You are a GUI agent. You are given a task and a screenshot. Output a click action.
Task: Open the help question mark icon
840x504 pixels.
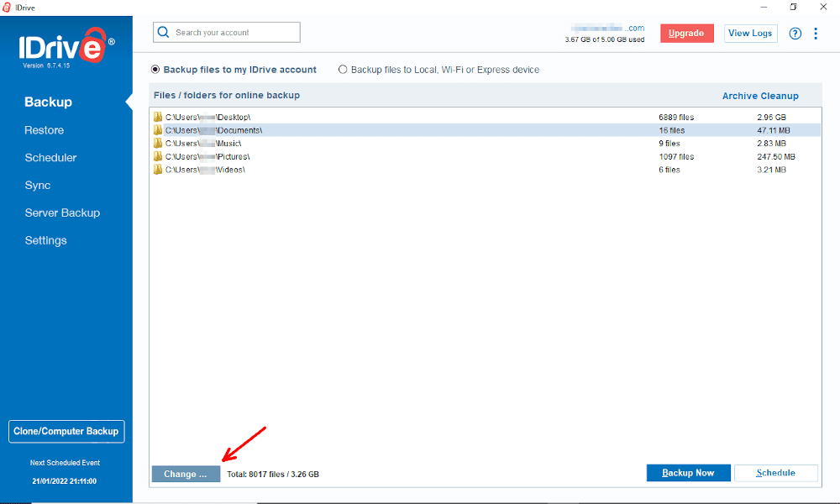click(795, 33)
